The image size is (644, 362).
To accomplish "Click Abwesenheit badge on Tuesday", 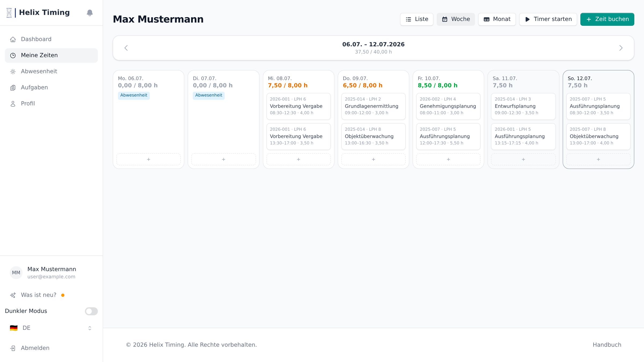I will coord(208,95).
